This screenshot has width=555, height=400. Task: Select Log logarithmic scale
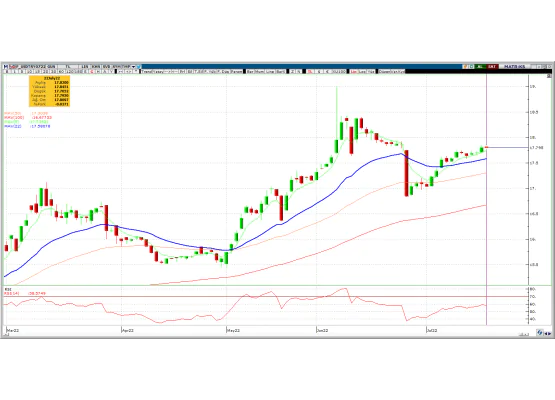pyautogui.click(x=362, y=71)
